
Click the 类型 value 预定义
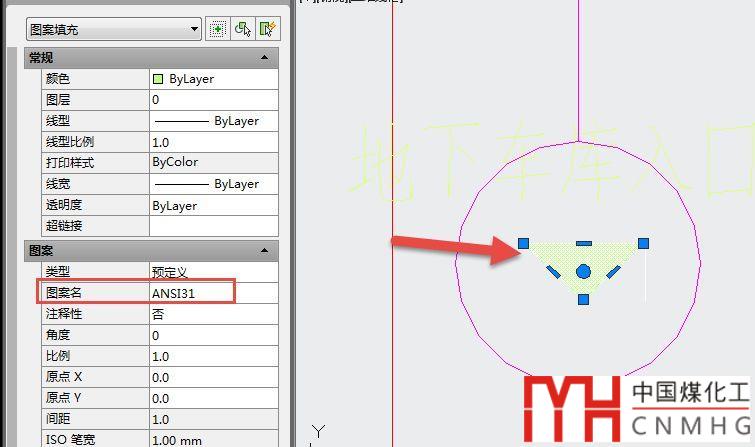tap(212, 271)
